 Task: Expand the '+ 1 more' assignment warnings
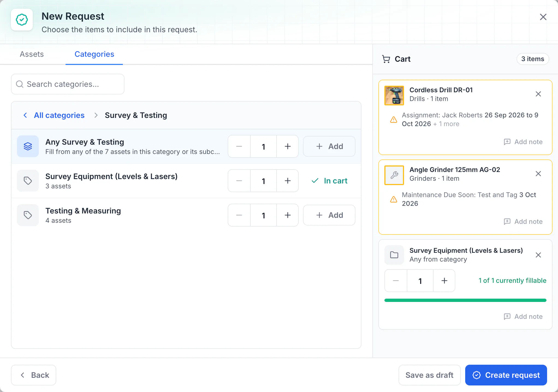446,124
